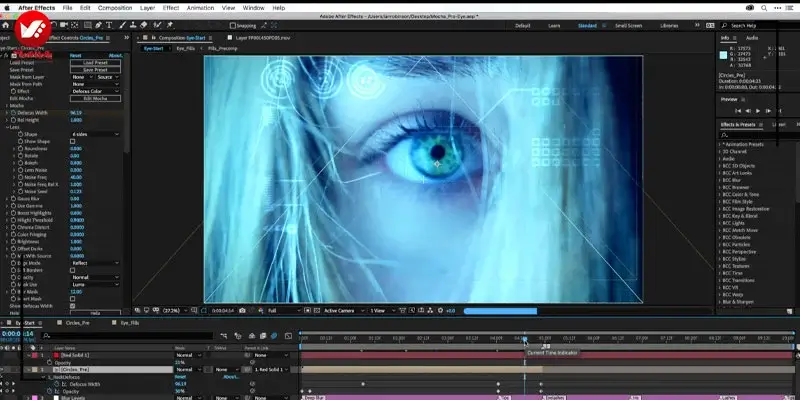Select the Eraser tool in toolbar
The width and height of the screenshot is (800, 400).
click(x=143, y=25)
